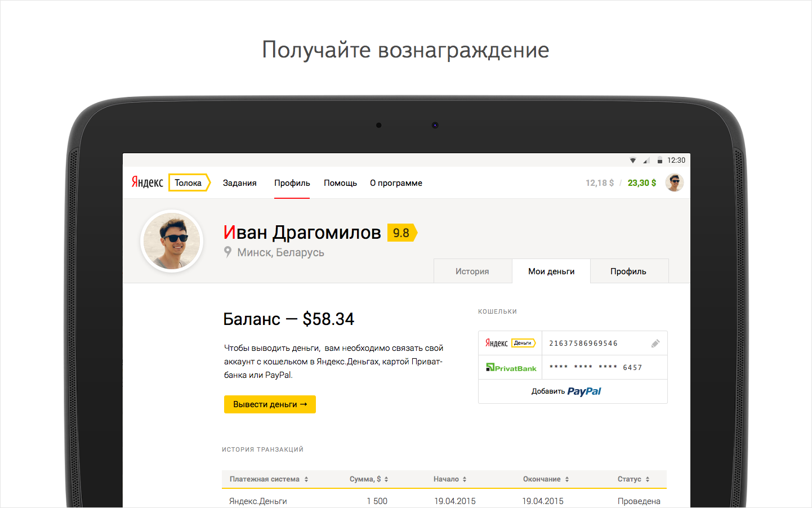Click the Яндекс Деньги wallet logo
812x508 pixels.
pos(510,343)
